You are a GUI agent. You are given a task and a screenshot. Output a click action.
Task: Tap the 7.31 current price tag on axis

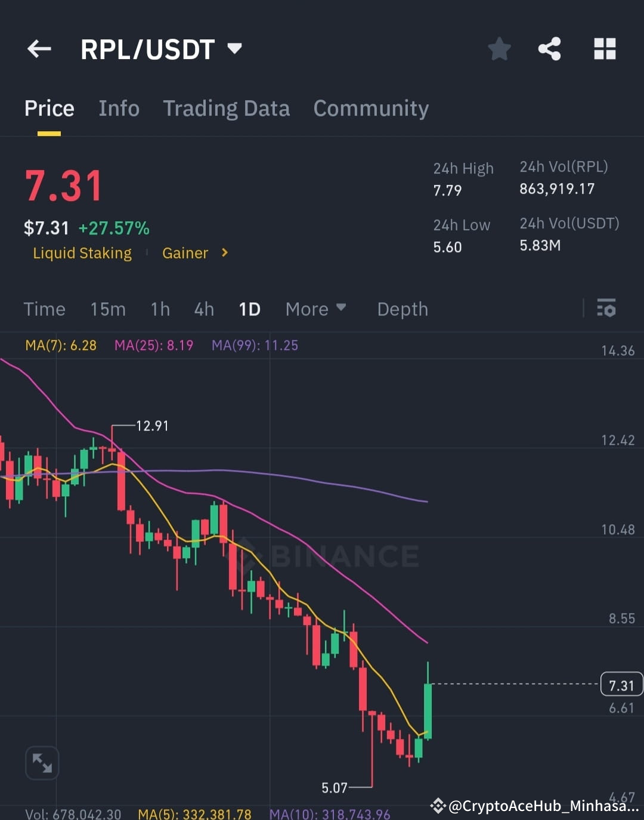click(x=621, y=685)
